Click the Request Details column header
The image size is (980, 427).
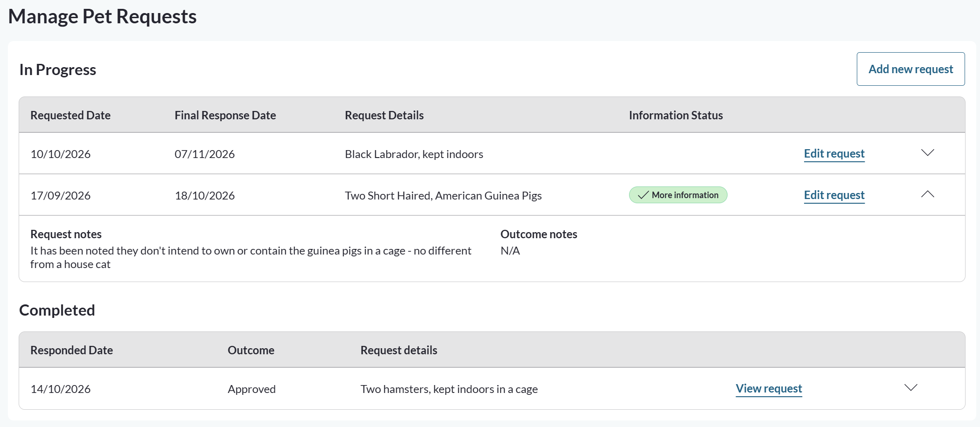pos(384,115)
